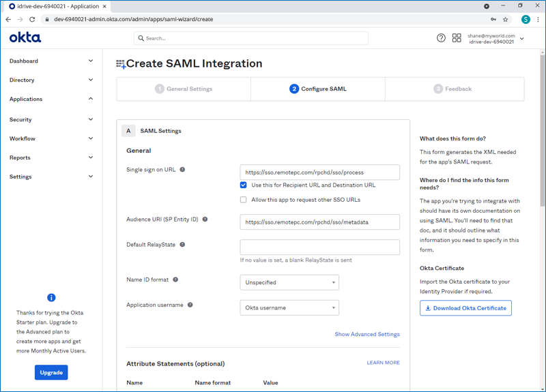Collapse the Applications sidebar menu
This screenshot has width=546, height=392.
(x=51, y=99)
